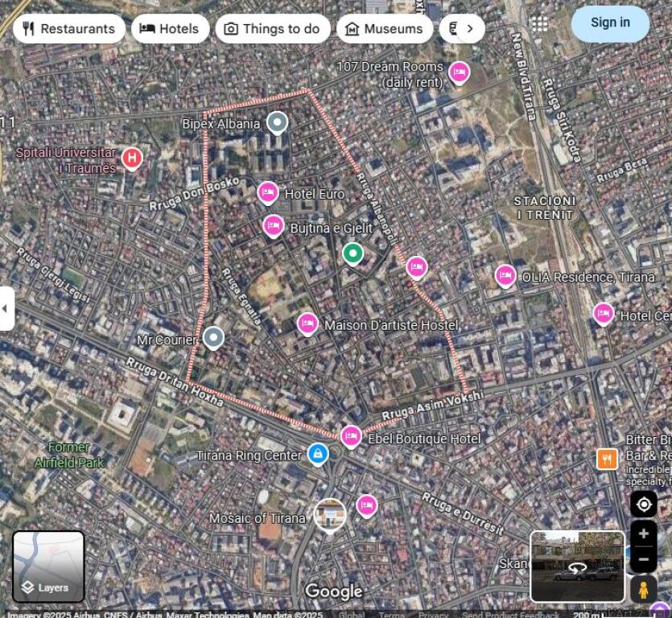
Task: Click the Bujtina e Gjelit label
Action: [x=332, y=229]
